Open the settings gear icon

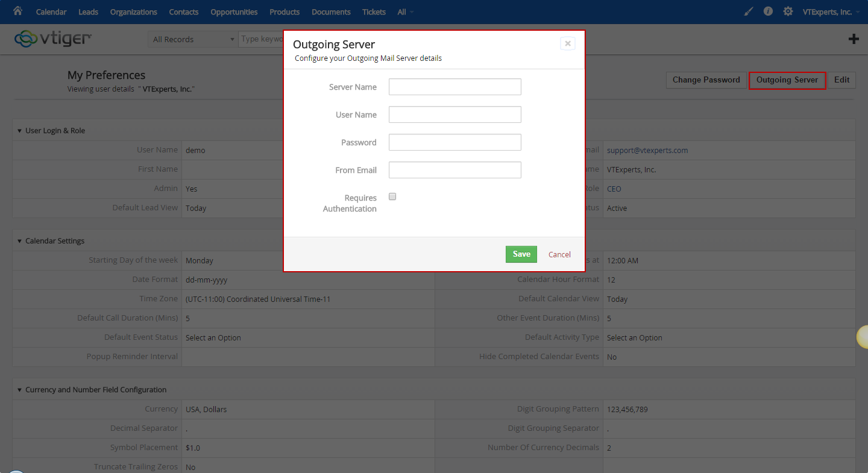pyautogui.click(x=788, y=11)
